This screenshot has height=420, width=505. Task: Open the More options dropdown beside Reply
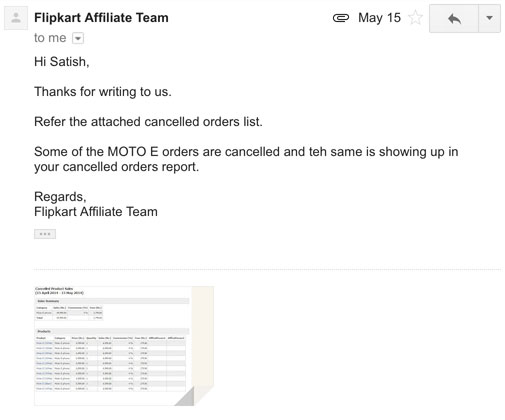pos(489,18)
